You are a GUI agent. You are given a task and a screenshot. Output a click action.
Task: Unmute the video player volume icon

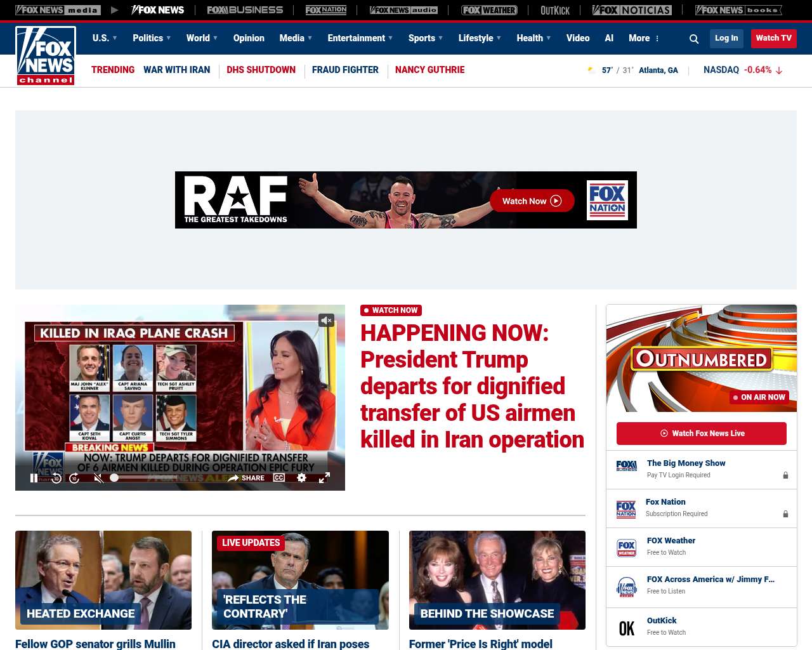pos(98,478)
